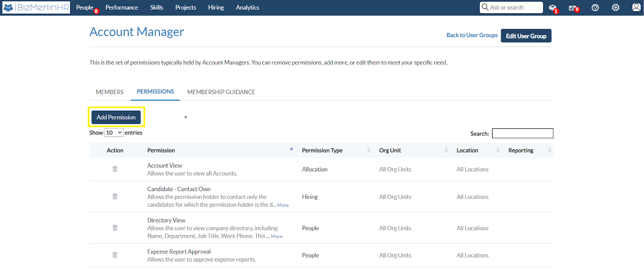Click All Org Units in Account View row
This screenshot has width=644, height=270.
395,169
